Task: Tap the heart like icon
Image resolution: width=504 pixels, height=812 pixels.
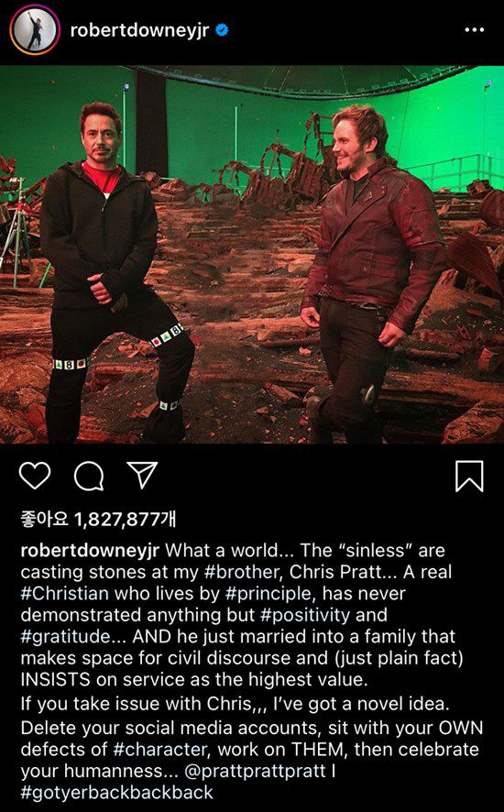Action: coord(35,476)
